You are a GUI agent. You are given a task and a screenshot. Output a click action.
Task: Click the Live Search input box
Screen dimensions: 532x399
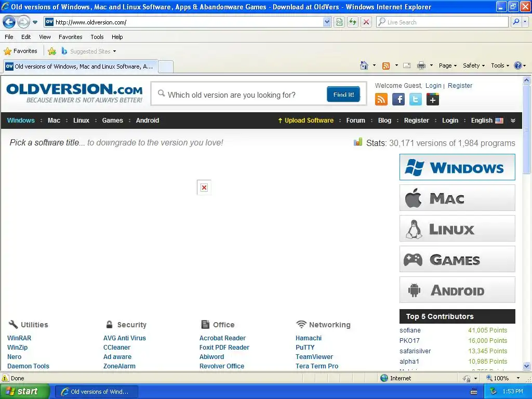pos(442,22)
